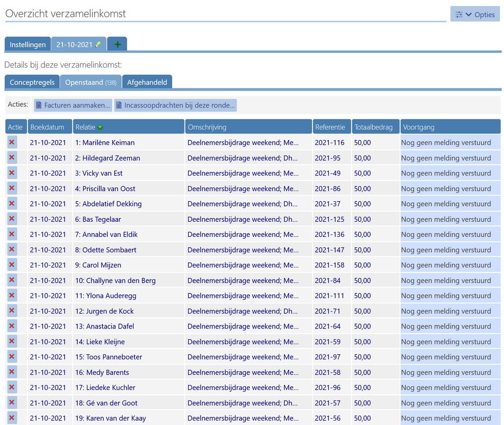Open reference 2021-136 link
Image resolution: width=504 pixels, height=425 pixels.
pyautogui.click(x=329, y=234)
